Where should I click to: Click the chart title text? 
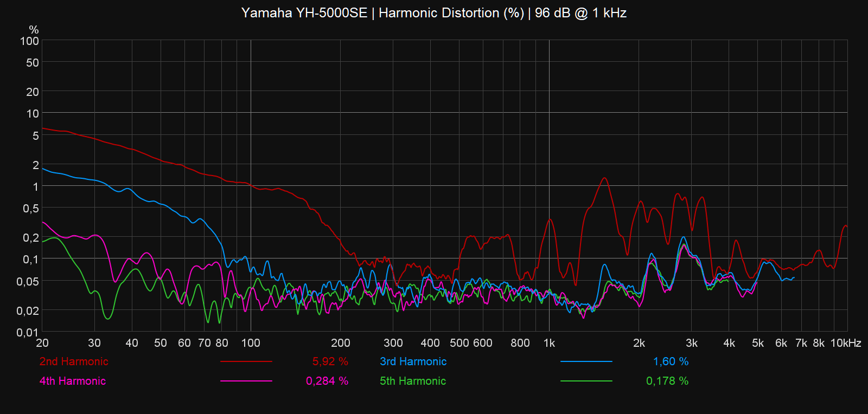(433, 13)
